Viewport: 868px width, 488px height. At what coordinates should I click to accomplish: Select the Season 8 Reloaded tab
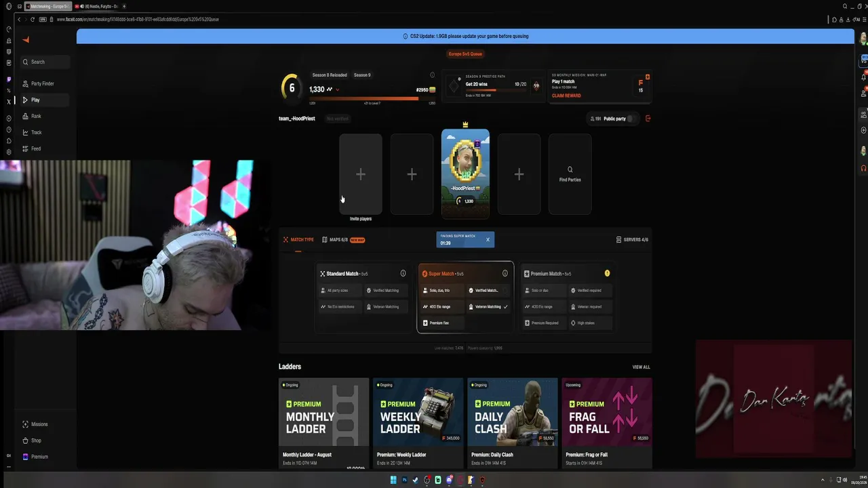pos(330,75)
